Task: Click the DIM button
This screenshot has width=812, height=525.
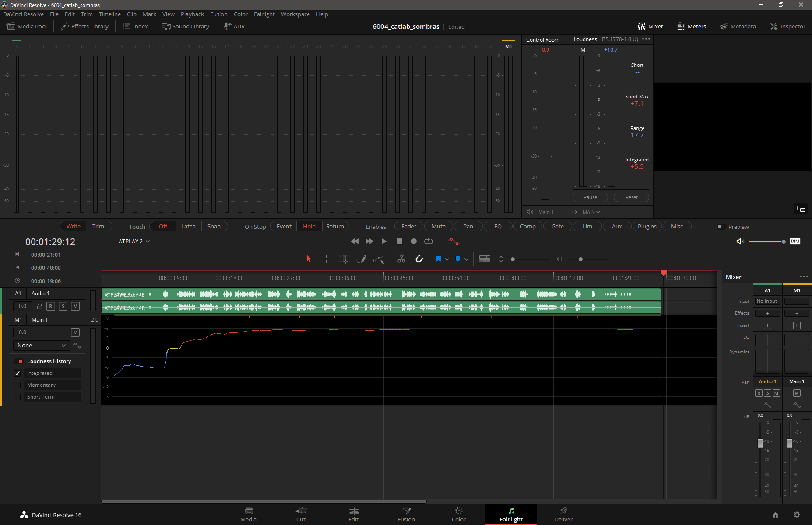Action: tap(795, 241)
